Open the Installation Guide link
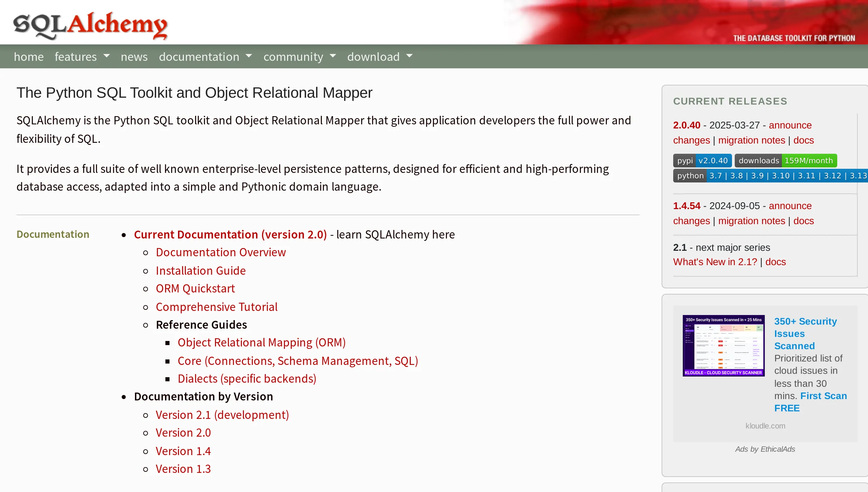Screen dimensions: 868x492 coord(201,271)
